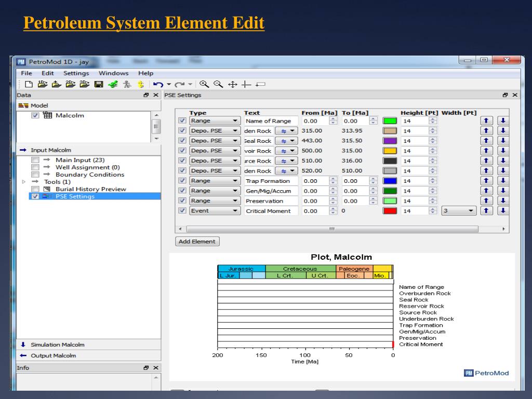Image resolution: width=532 pixels, height=399 pixels.
Task: Uncheck Name of Range row checkbox
Action: click(182, 121)
